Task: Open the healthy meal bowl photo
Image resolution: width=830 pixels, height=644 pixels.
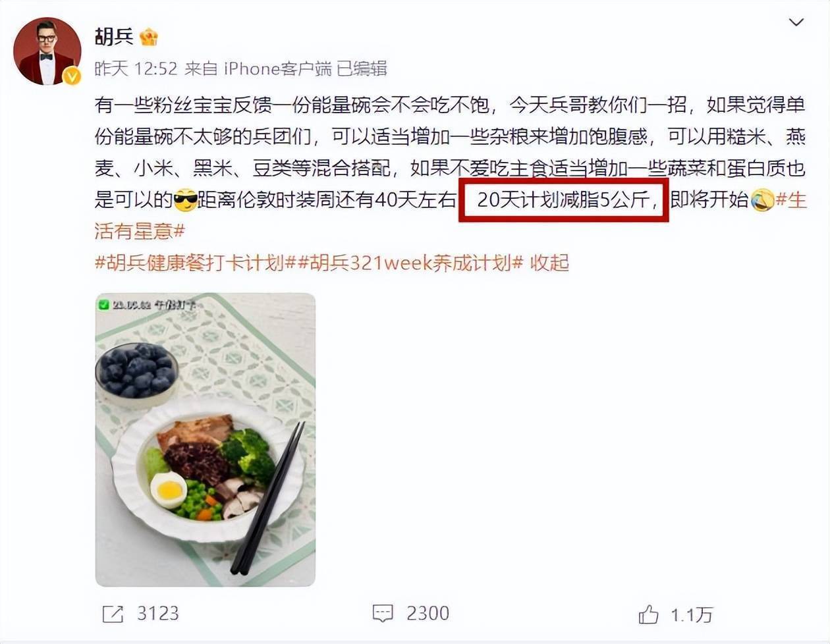Action: pyautogui.click(x=206, y=440)
